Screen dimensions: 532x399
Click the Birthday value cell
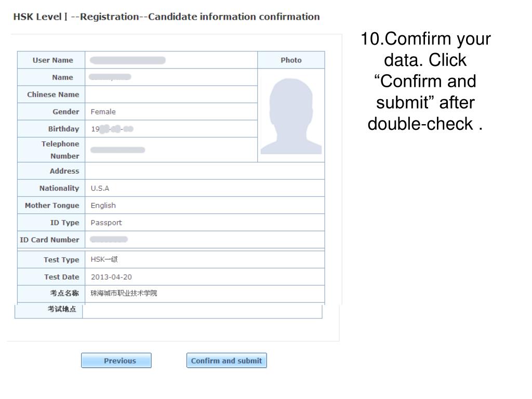click(171, 129)
